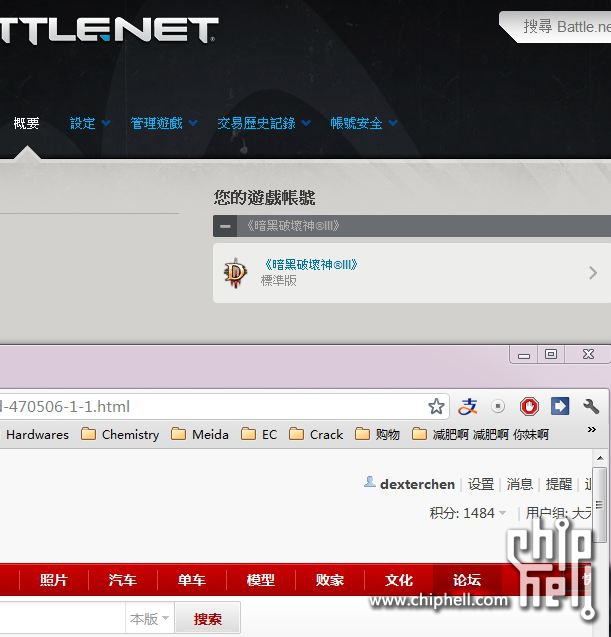611x637 pixels.
Task: Open the 提醒 link
Action: [x=559, y=484]
